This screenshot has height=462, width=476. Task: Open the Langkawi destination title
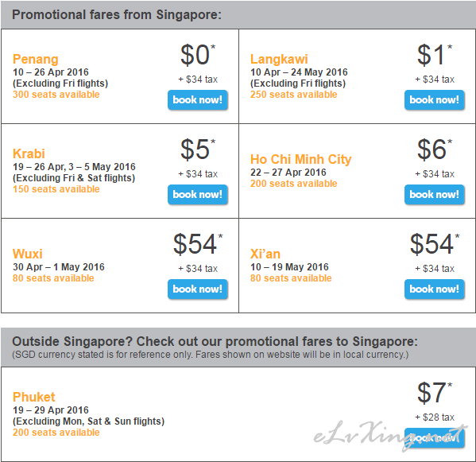point(279,59)
